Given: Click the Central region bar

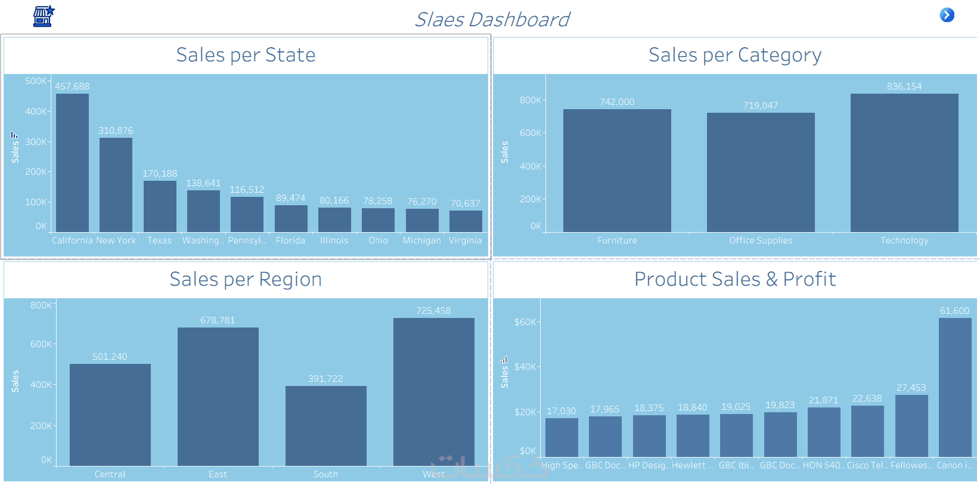Looking at the screenshot, I should tap(110, 414).
